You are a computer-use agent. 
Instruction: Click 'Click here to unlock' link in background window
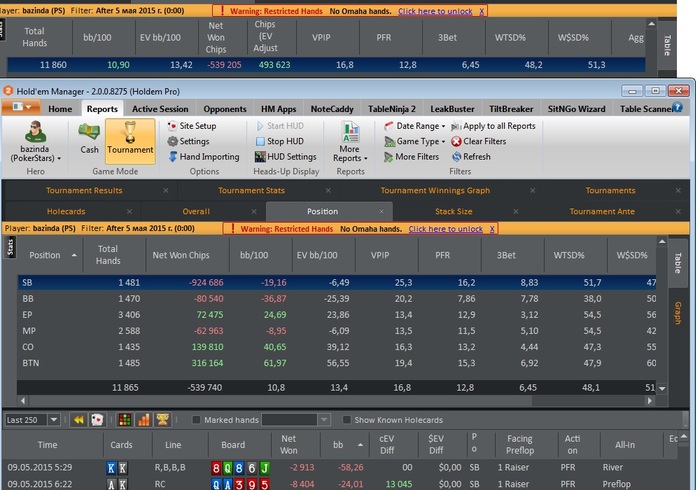point(435,11)
